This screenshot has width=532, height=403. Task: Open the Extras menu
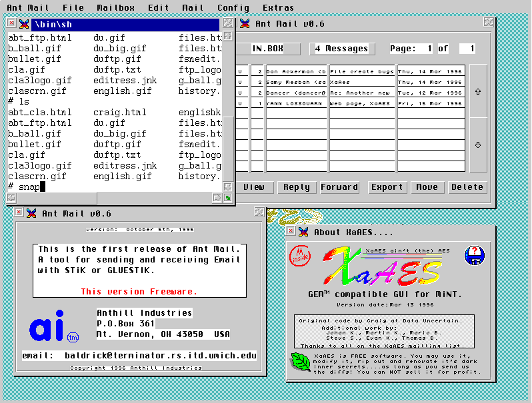[x=278, y=7]
